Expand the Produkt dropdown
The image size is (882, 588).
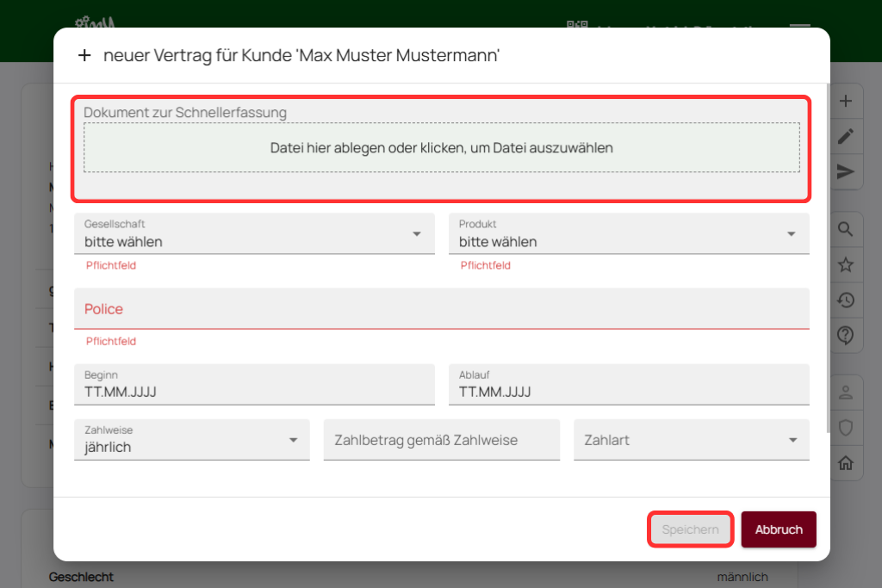pos(629,234)
